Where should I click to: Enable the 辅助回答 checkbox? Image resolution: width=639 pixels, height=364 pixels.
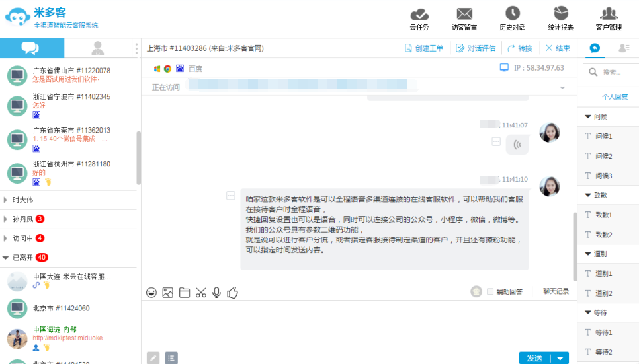coord(490,291)
